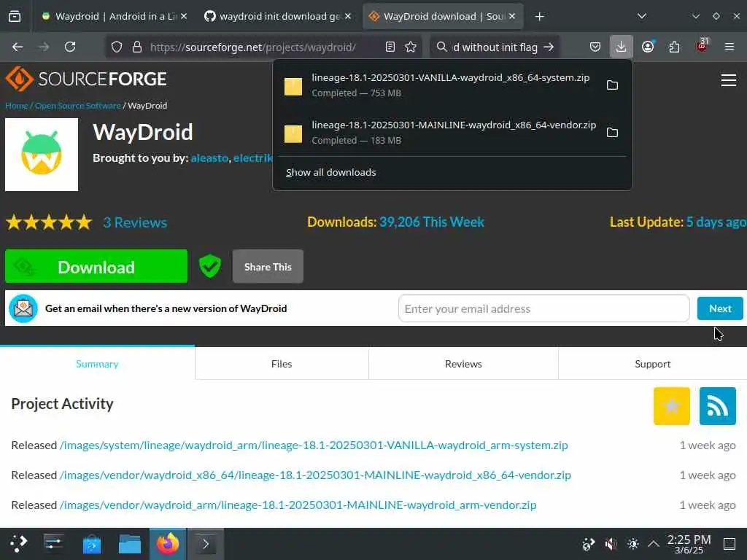The image size is (747, 560).
Task: Focus the email address input field
Action: point(543,308)
